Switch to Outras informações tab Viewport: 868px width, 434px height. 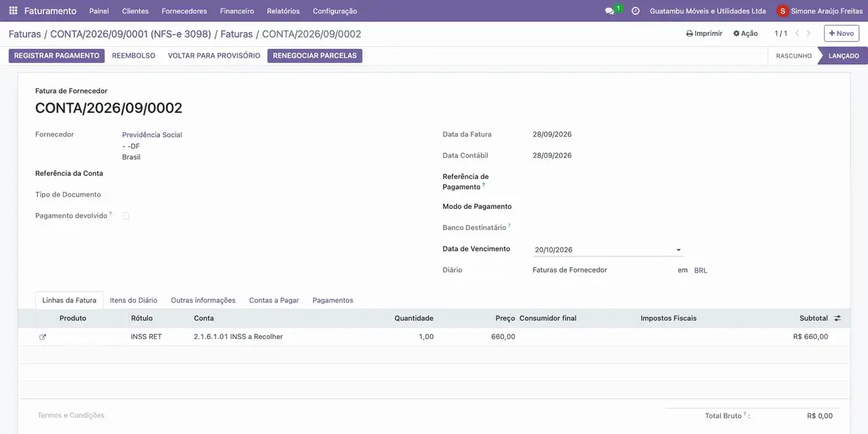tap(203, 300)
